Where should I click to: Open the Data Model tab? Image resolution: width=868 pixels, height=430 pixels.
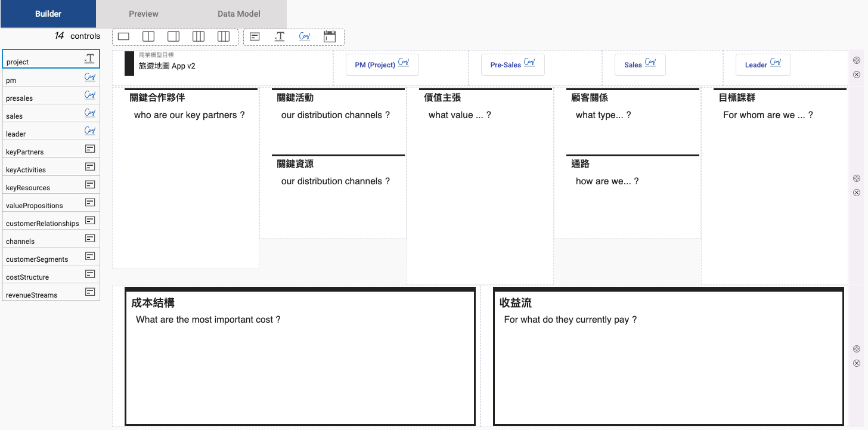click(x=239, y=14)
